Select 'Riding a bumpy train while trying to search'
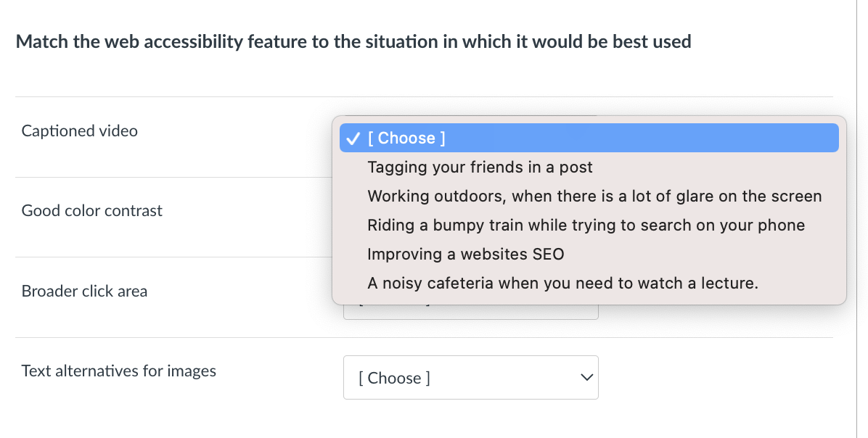868x438 pixels. tap(586, 225)
